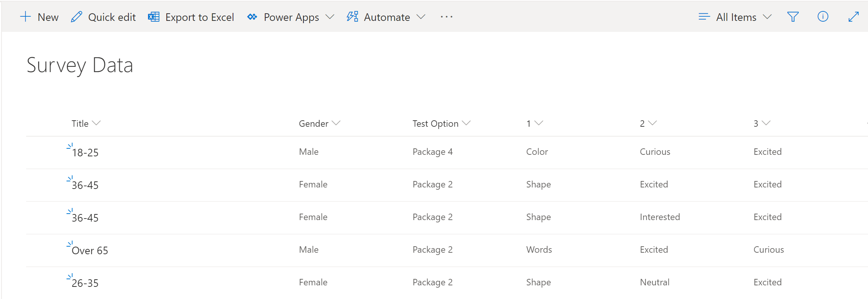Open the 18-25 list item
Image resolution: width=868 pixels, height=299 pixels.
click(x=85, y=153)
